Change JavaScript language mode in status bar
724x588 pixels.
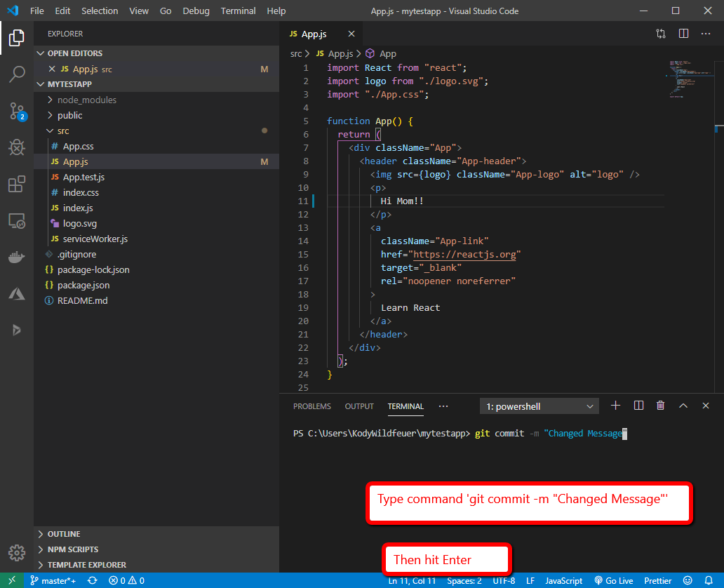click(563, 580)
